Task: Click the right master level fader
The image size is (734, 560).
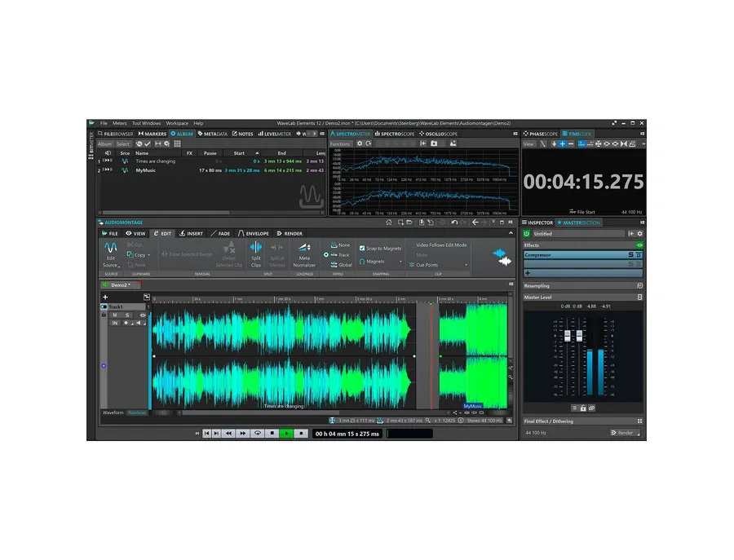Action: 579,336
